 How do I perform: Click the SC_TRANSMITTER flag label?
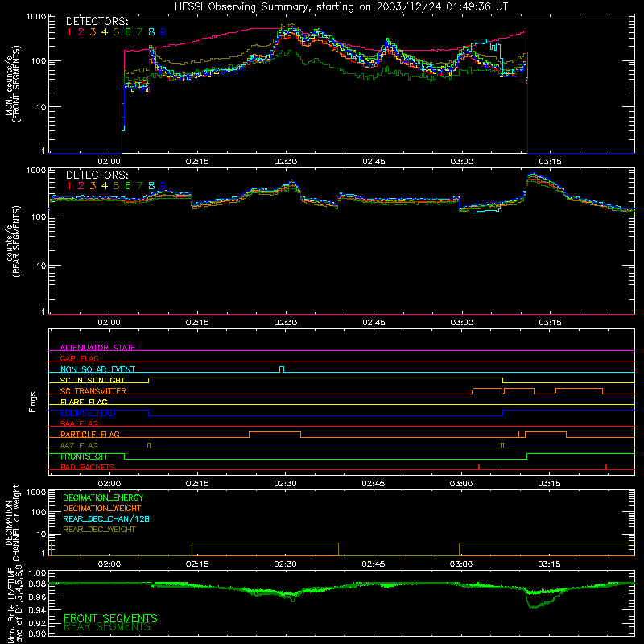93,390
